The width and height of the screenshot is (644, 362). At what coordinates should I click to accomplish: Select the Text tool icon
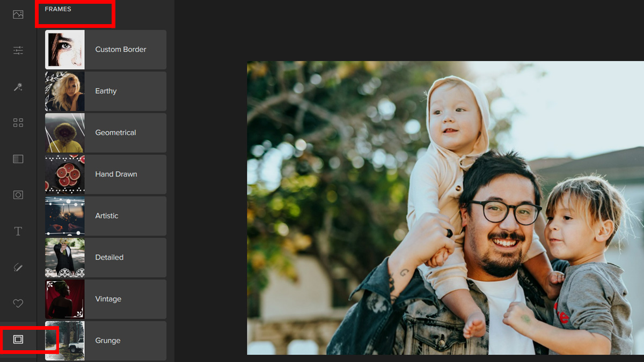(x=18, y=231)
